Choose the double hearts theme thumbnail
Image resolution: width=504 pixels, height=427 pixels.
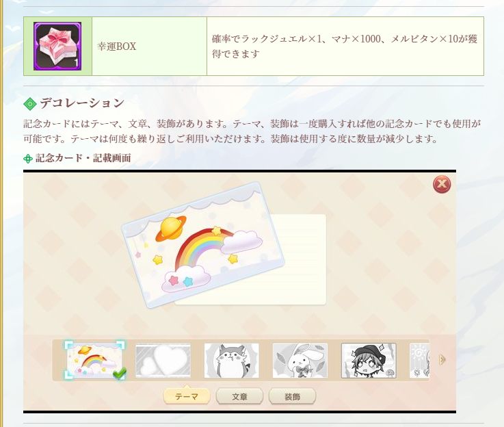(163, 361)
